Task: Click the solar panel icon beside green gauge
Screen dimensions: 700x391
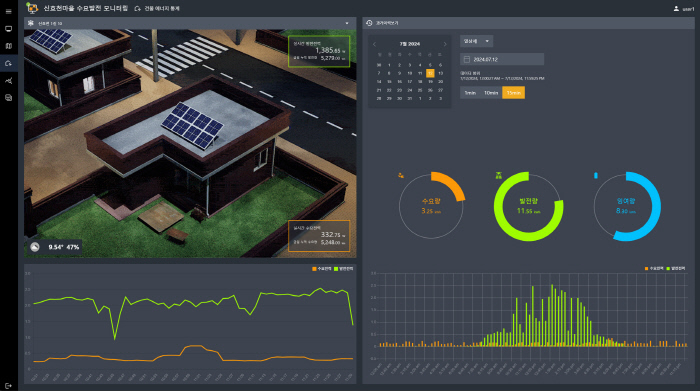Action: (x=499, y=175)
